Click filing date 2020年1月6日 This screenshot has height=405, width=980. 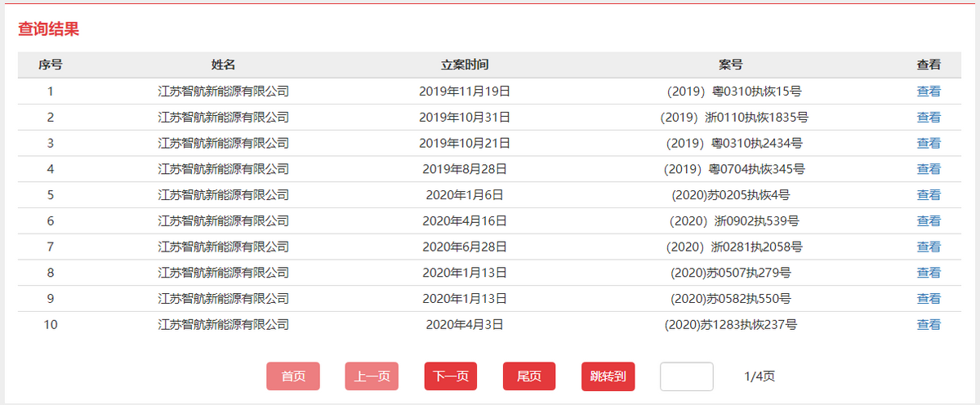tap(465, 195)
